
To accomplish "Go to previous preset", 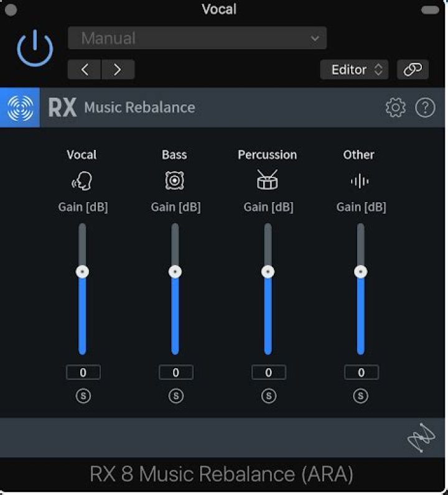I will pos(85,70).
